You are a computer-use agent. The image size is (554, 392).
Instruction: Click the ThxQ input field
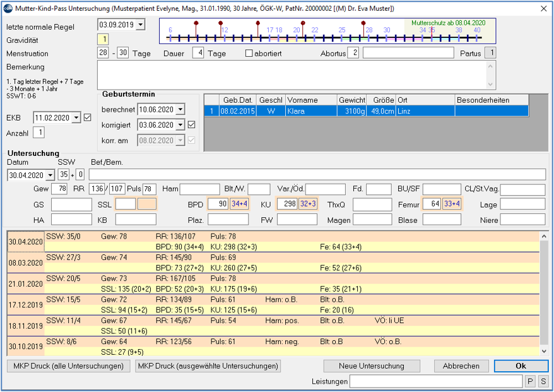(372, 205)
